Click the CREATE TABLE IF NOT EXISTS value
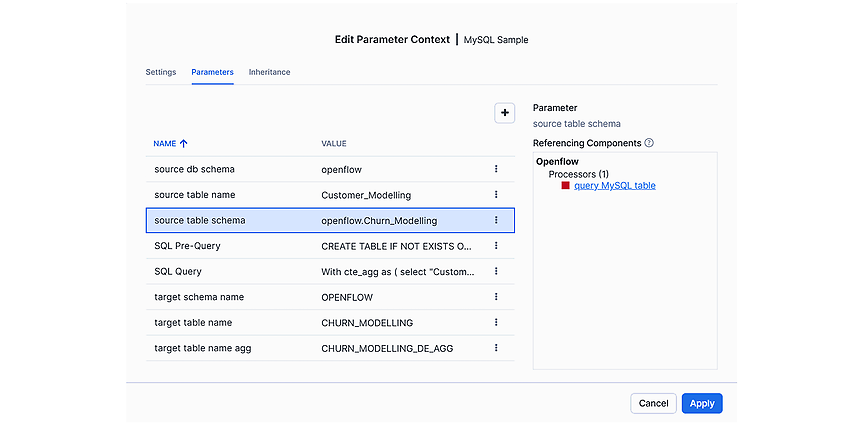850x425 pixels. [396, 246]
